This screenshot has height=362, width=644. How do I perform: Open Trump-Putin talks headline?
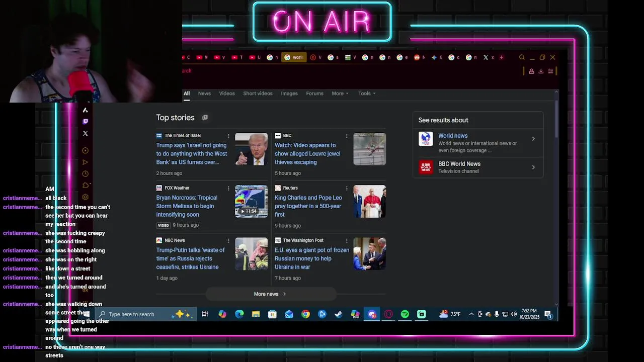(x=190, y=258)
